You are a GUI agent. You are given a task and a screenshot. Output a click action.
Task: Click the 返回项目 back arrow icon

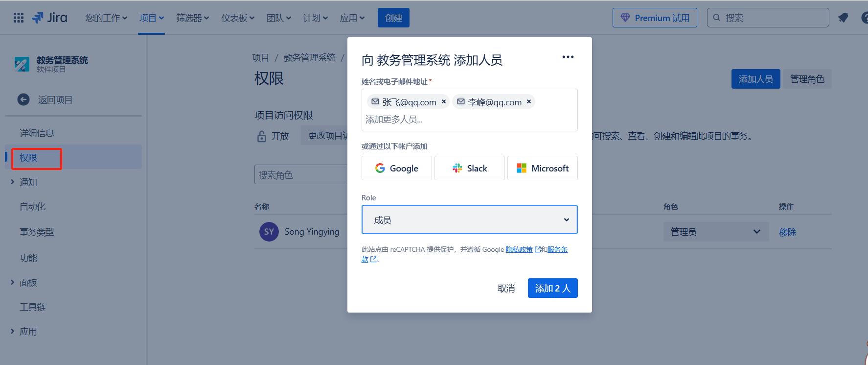(23, 99)
